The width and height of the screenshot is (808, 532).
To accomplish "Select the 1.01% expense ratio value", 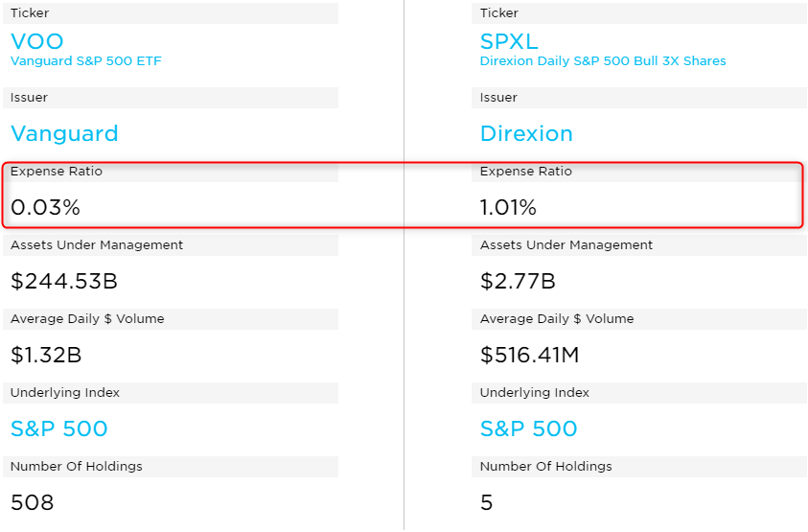I will pos(508,207).
